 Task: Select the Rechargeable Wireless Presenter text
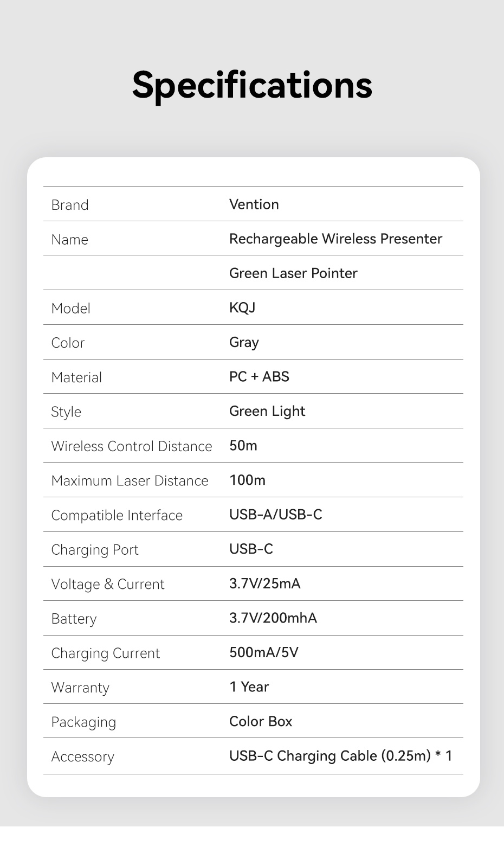(x=335, y=239)
